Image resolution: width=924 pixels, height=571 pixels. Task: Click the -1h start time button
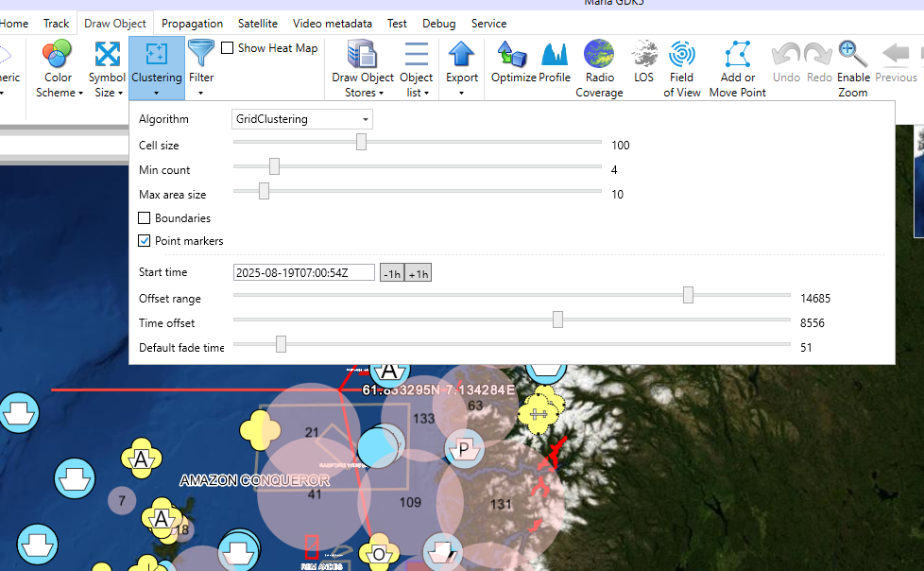392,272
